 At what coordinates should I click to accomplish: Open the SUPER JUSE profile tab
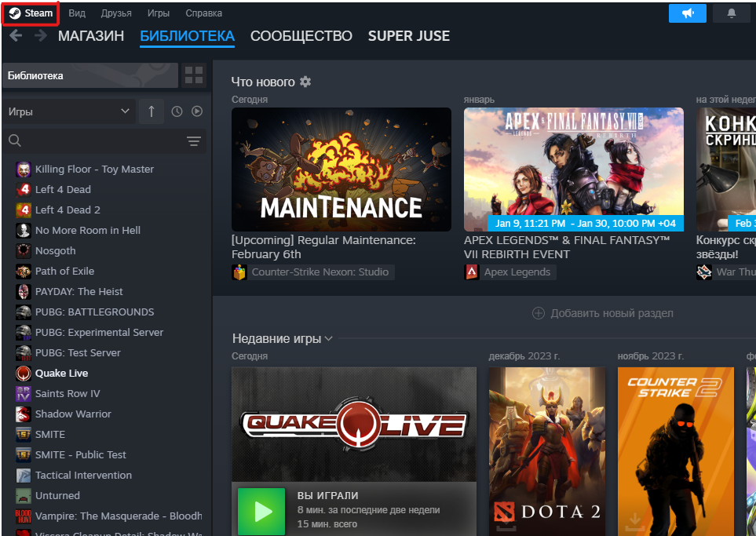[409, 35]
